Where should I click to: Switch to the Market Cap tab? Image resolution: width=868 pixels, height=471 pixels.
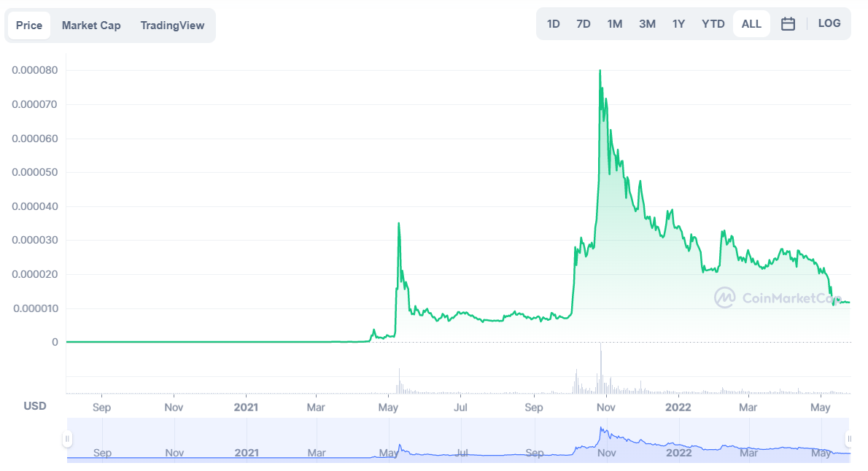coord(91,26)
